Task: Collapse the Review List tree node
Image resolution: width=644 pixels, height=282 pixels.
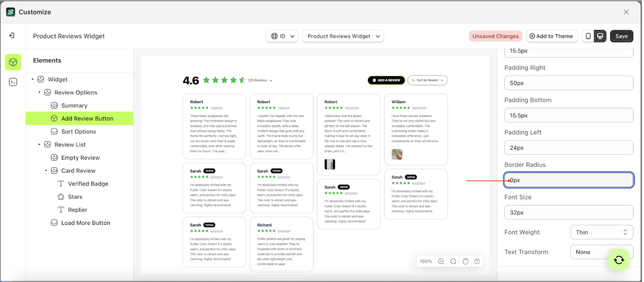Action: pos(39,144)
